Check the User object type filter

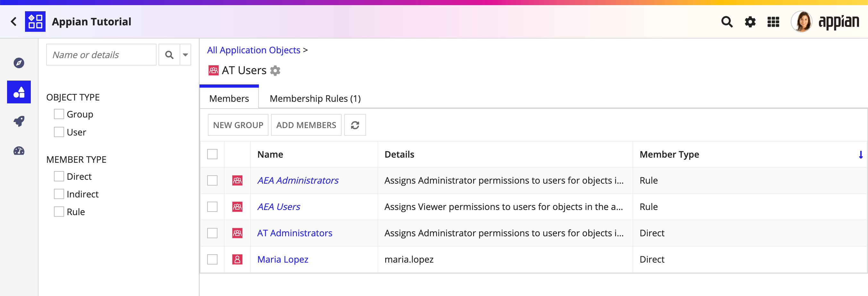click(x=59, y=132)
